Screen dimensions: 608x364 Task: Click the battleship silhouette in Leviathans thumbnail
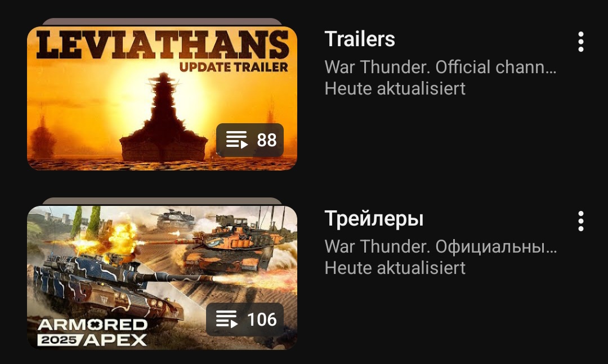[x=164, y=118]
